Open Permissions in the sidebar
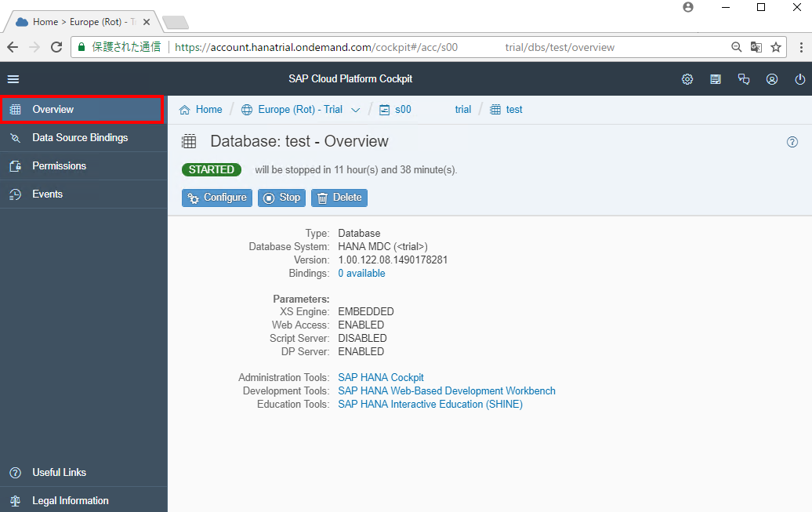 point(83,166)
